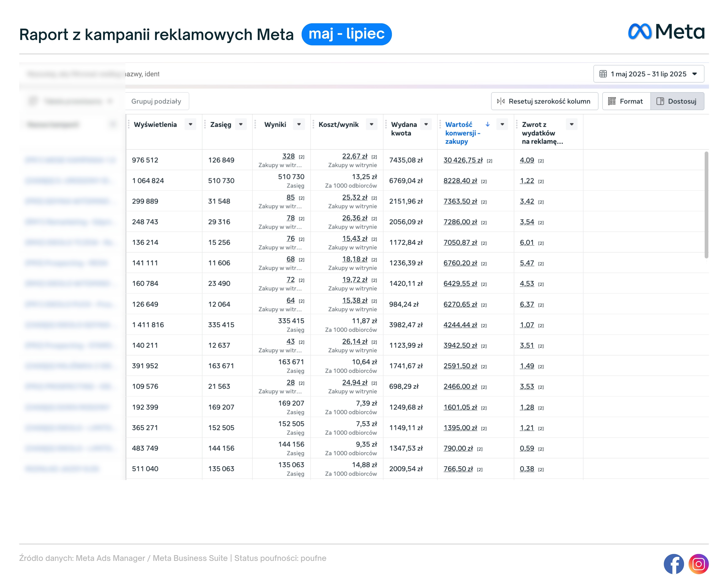
Task: Click the Koszt/wynik column drag handle
Action: [313, 125]
